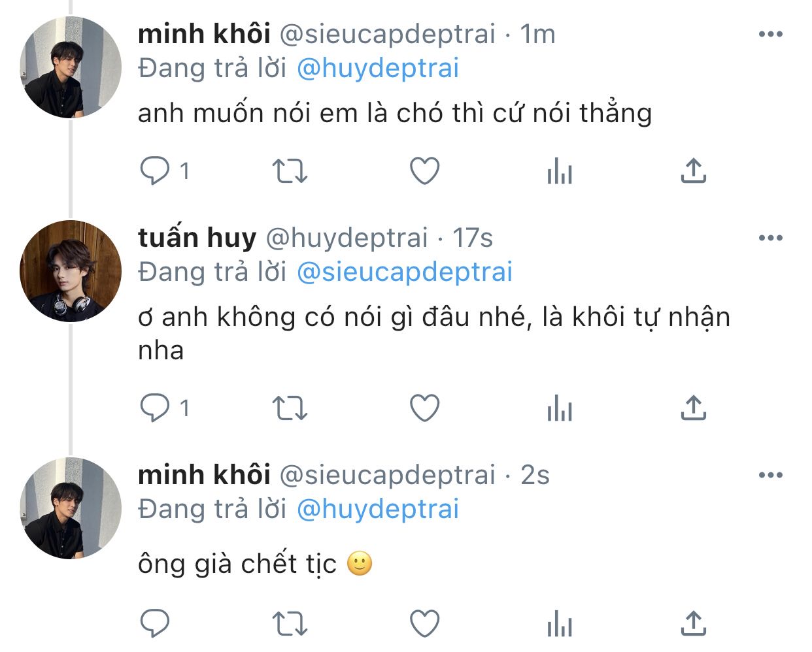Share tuấn huy's tweet
This screenshot has width=812, height=652.
coord(693,408)
